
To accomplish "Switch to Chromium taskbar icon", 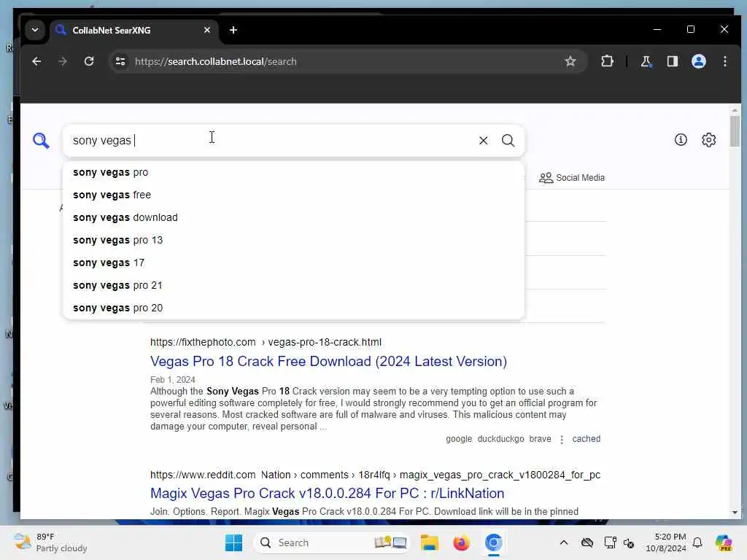I will pos(494,542).
